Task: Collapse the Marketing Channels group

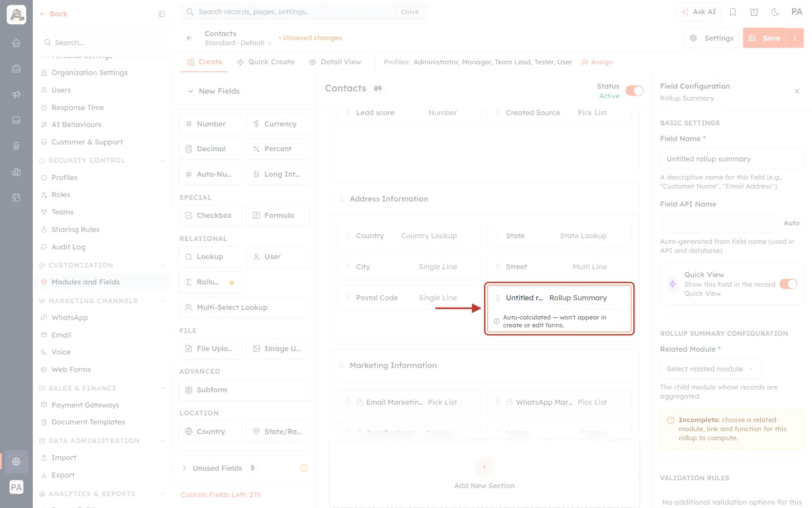Action: pyautogui.click(x=163, y=301)
